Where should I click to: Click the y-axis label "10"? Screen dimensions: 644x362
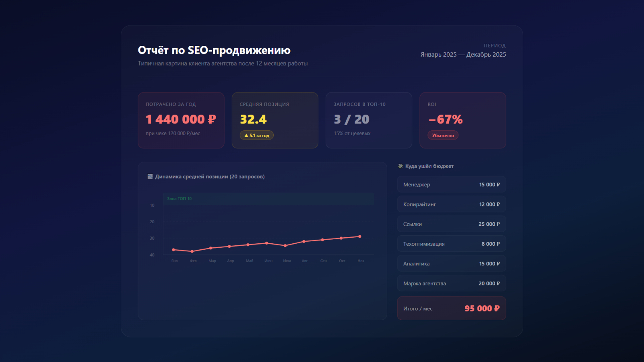152,206
